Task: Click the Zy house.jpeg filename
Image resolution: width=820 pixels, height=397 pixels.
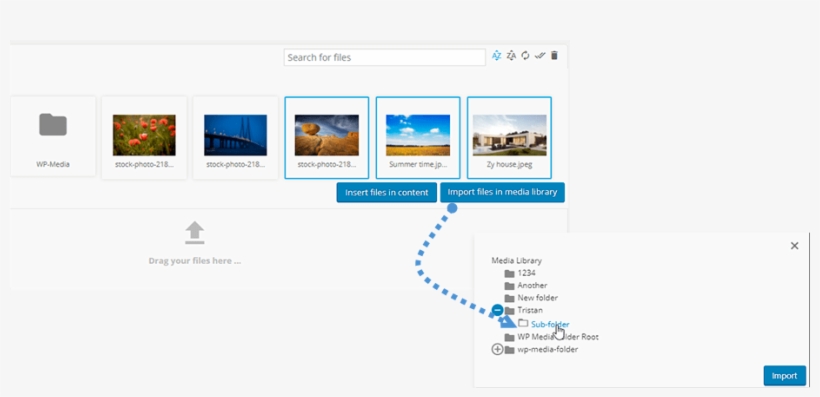Action: (509, 164)
